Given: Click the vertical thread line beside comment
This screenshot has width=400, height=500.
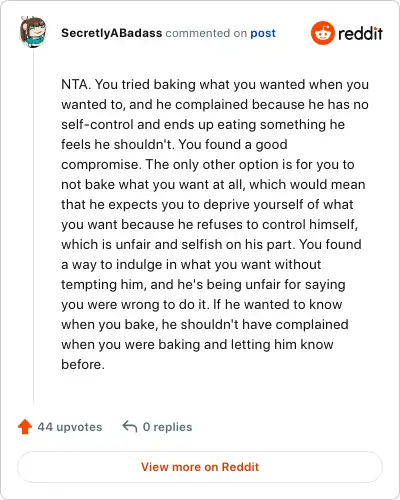Looking at the screenshot, I should (33, 227).
